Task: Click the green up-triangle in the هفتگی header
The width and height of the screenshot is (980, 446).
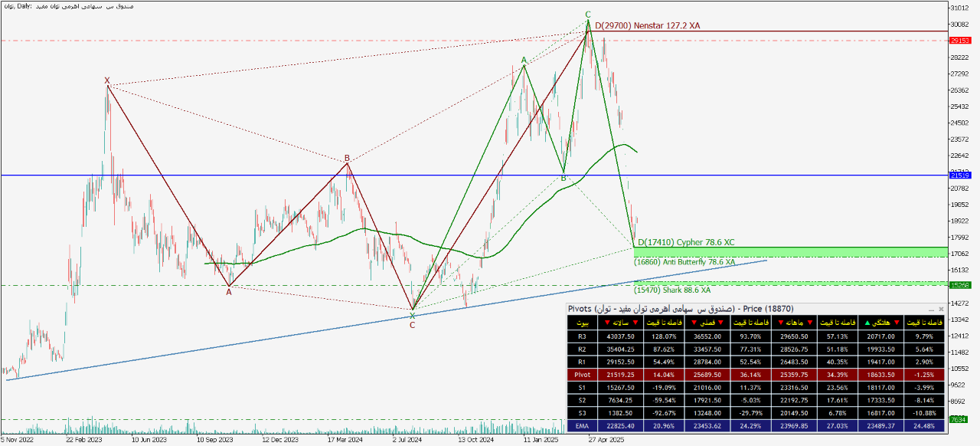Action: 867,323
